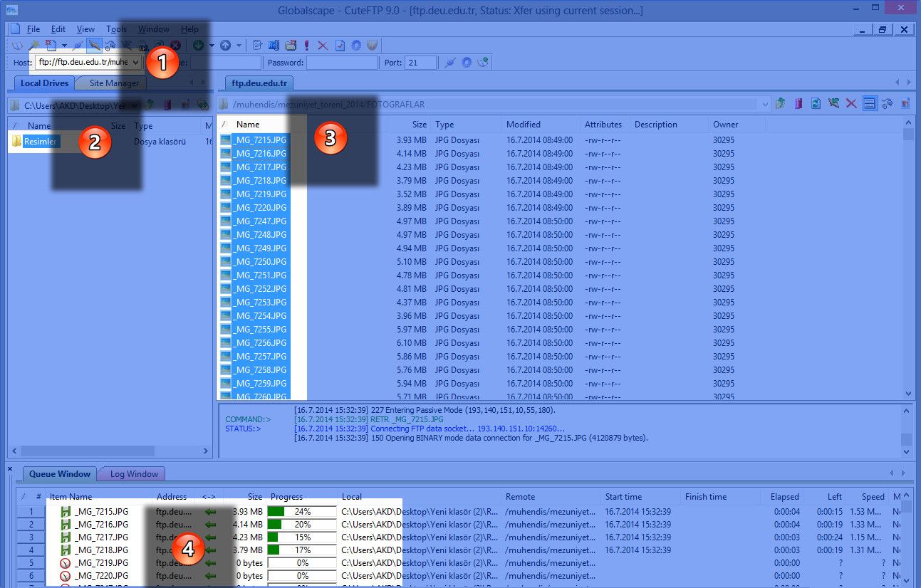This screenshot has width=921, height=588.
Task: Open Properties checkmark page toolbar icon
Action: point(340,46)
